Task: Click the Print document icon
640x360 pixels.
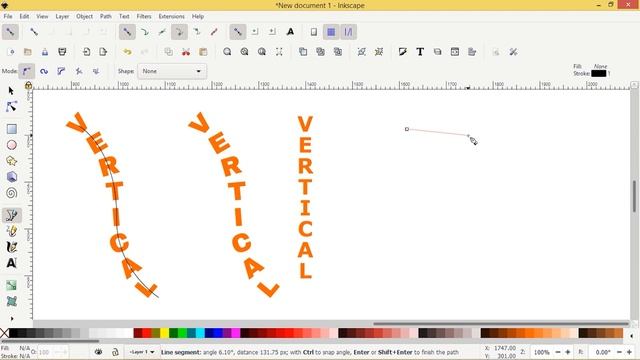Action: 62,52
